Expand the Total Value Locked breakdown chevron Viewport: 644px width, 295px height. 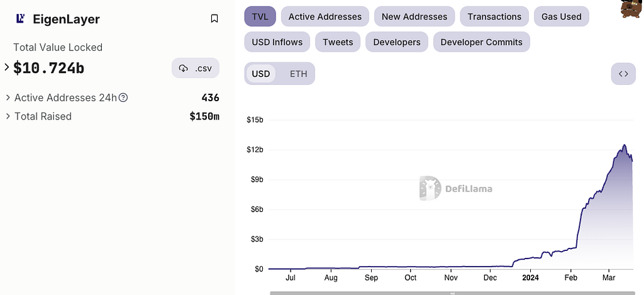tap(6, 67)
